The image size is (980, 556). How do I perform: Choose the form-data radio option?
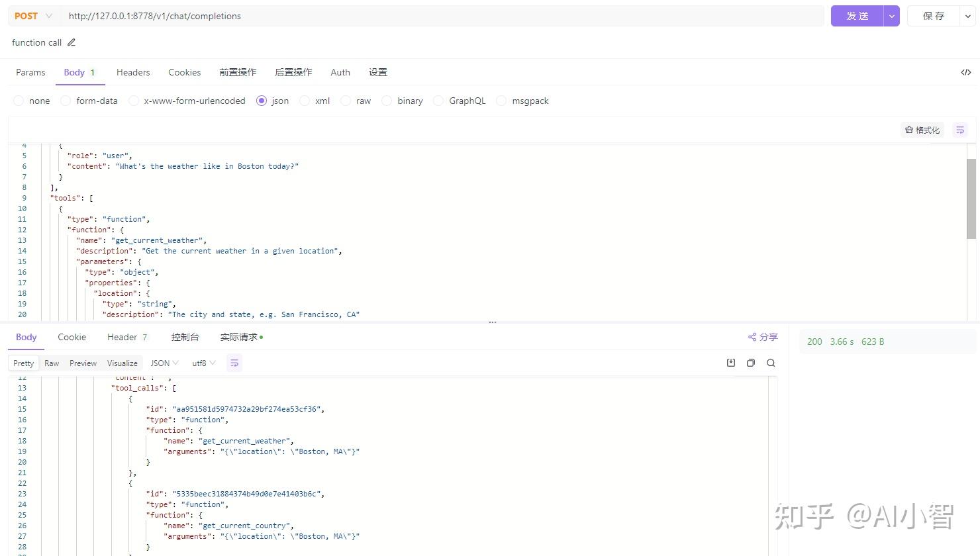(66, 101)
